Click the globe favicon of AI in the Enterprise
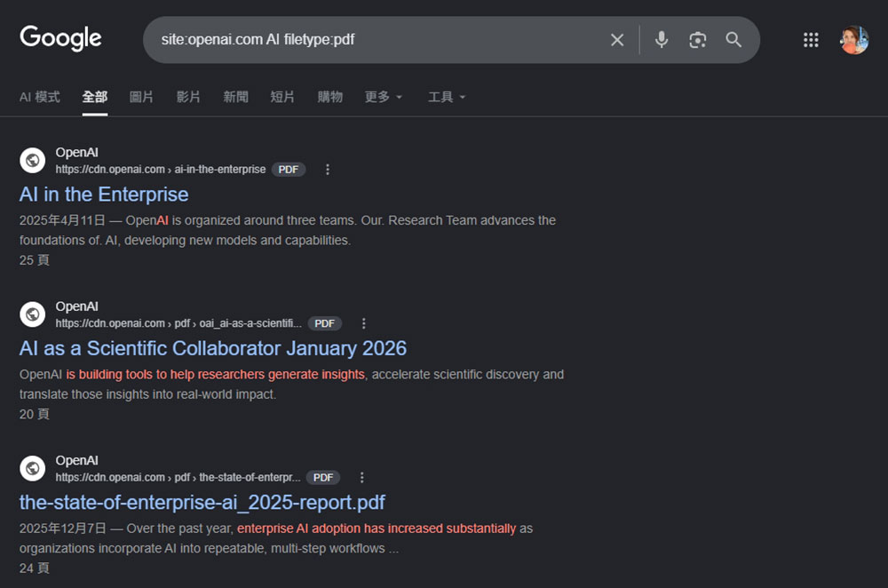 tap(32, 160)
